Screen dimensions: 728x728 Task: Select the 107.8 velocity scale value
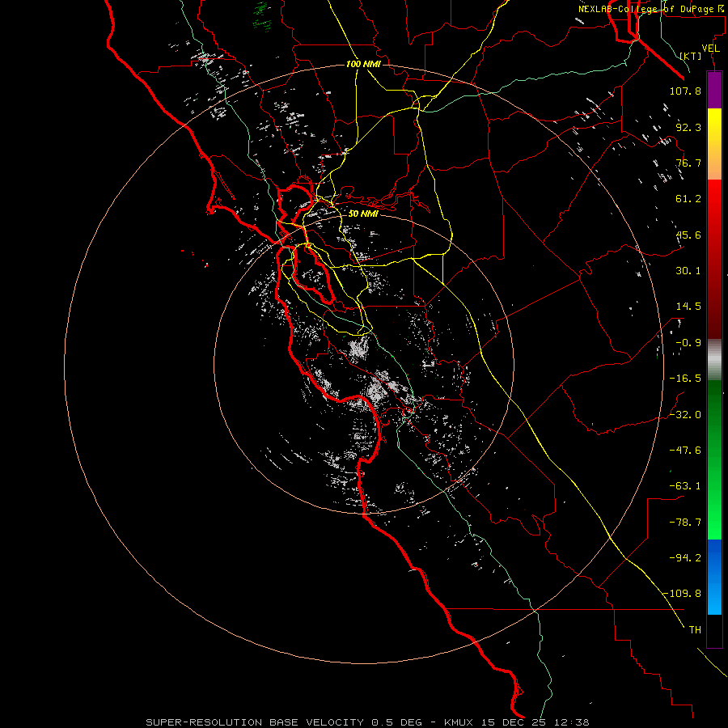tap(685, 91)
